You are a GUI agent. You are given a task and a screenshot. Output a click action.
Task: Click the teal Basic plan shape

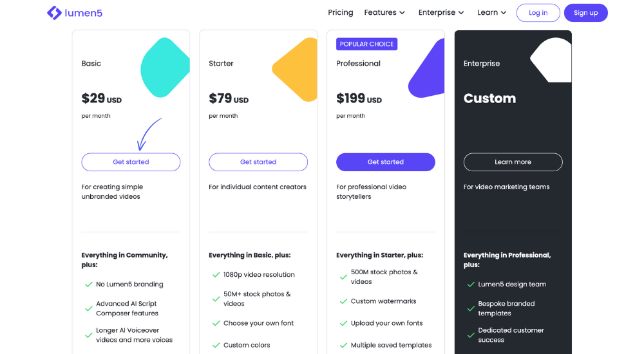[x=165, y=68]
